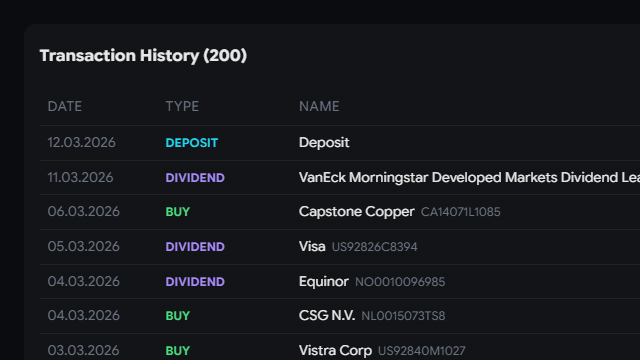
Task: Open the Vistra Corp entry
Action: pos(335,351)
